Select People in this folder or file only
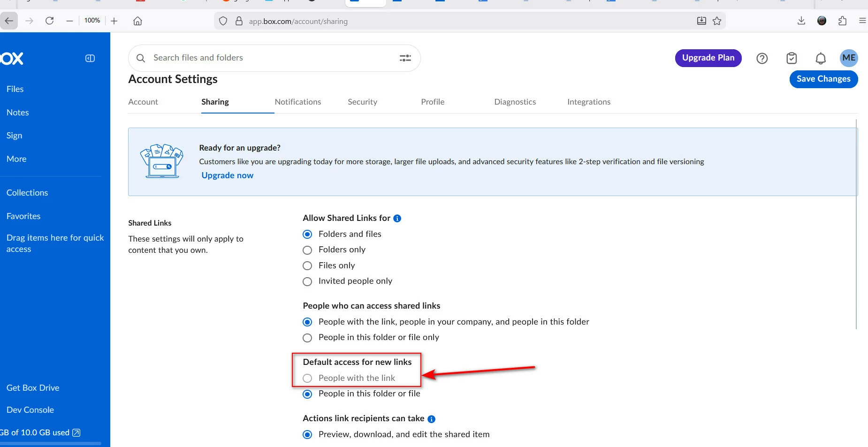Screen dimensions: 868x447 coord(307,338)
